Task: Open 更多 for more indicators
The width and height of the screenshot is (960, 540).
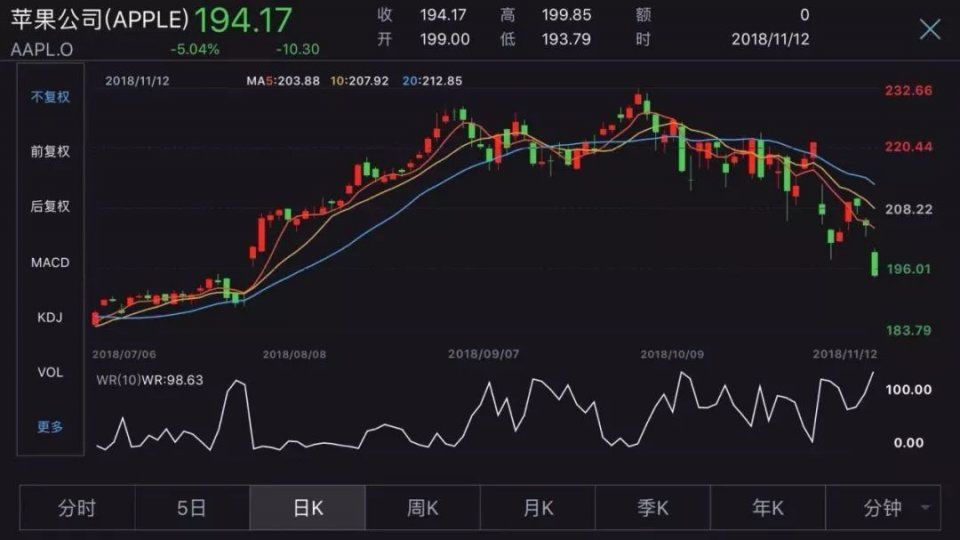Action: coord(50,427)
